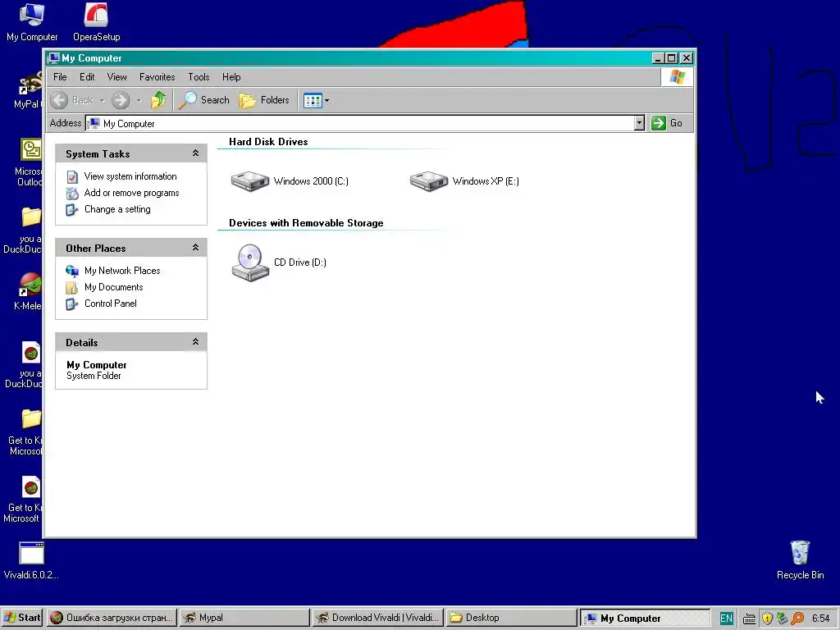Open Control Panel link
Image resolution: width=840 pixels, height=630 pixels.
point(111,304)
